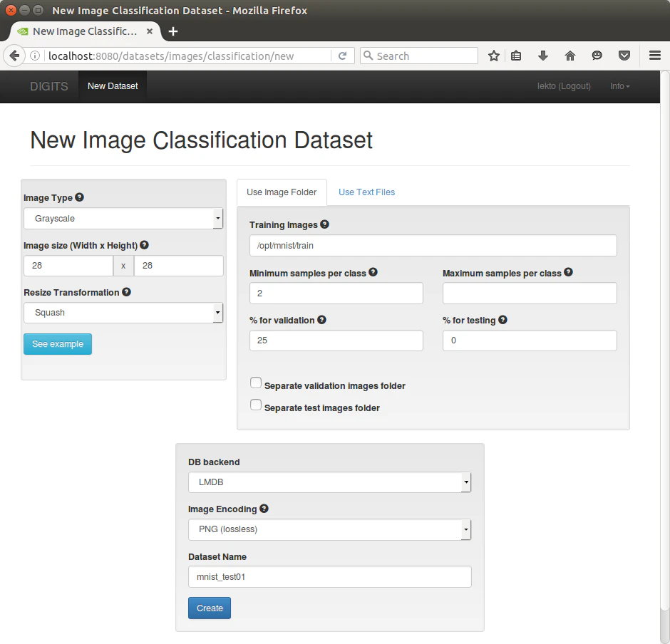Go to the Firefox home icon

[570, 56]
